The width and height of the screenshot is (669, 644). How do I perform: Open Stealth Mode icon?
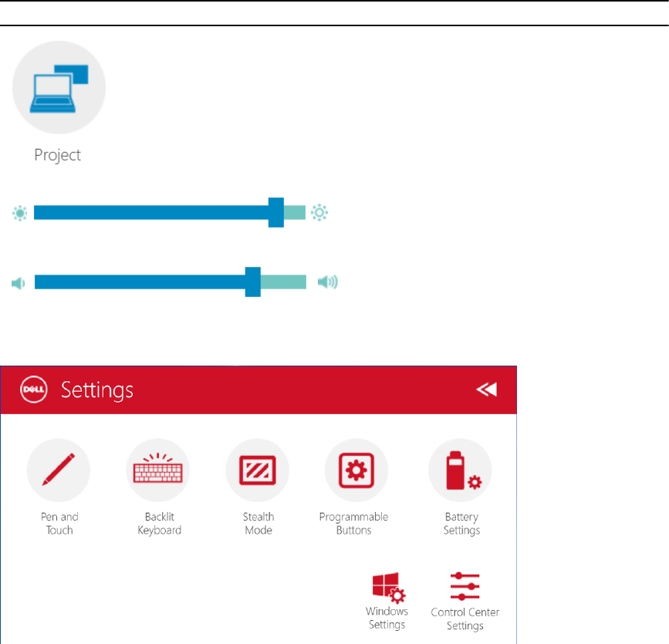point(257,470)
